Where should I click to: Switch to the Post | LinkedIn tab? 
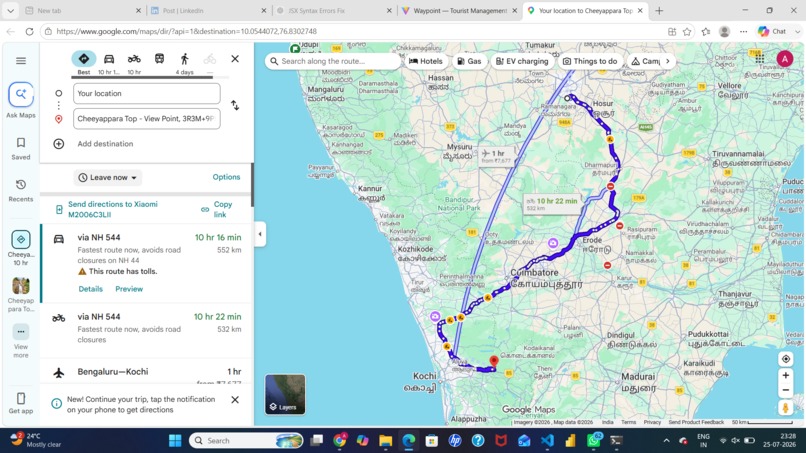pyautogui.click(x=207, y=10)
